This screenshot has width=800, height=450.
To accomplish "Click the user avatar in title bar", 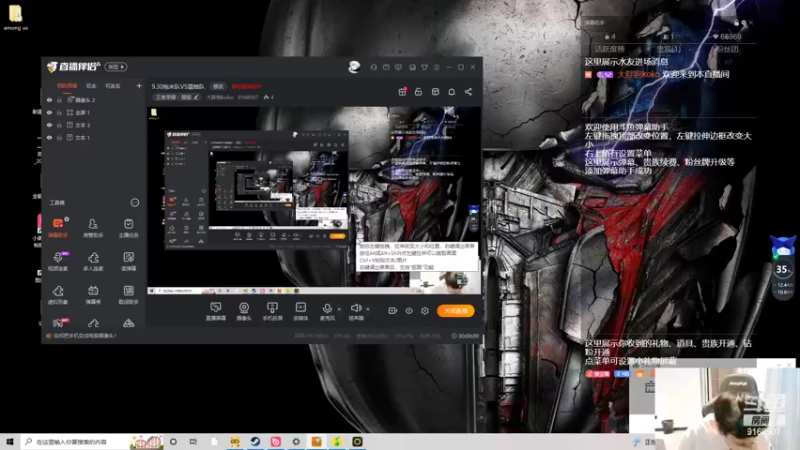I will 354,67.
